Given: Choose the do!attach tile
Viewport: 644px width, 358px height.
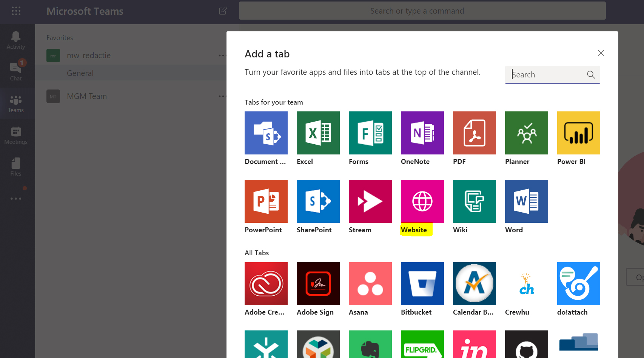Looking at the screenshot, I should pos(579,284).
